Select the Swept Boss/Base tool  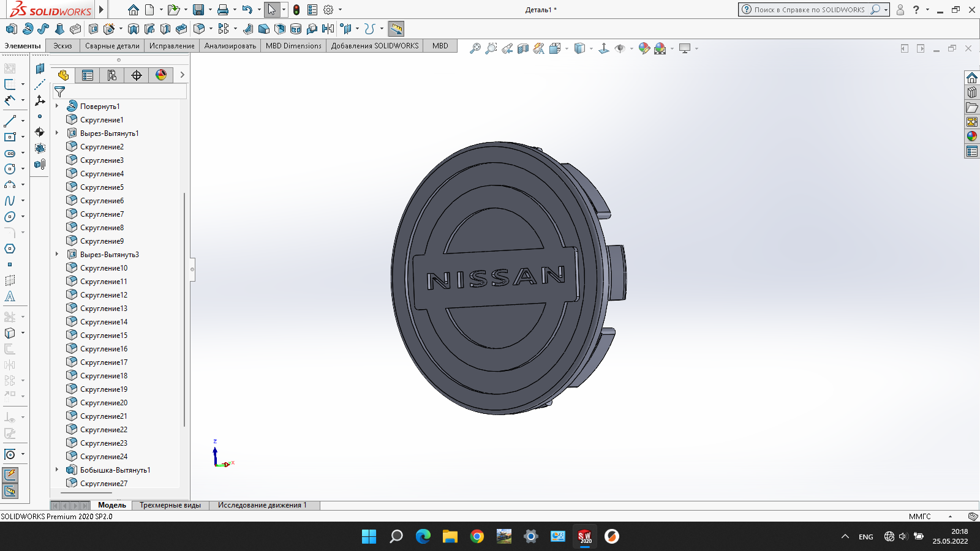click(x=43, y=29)
